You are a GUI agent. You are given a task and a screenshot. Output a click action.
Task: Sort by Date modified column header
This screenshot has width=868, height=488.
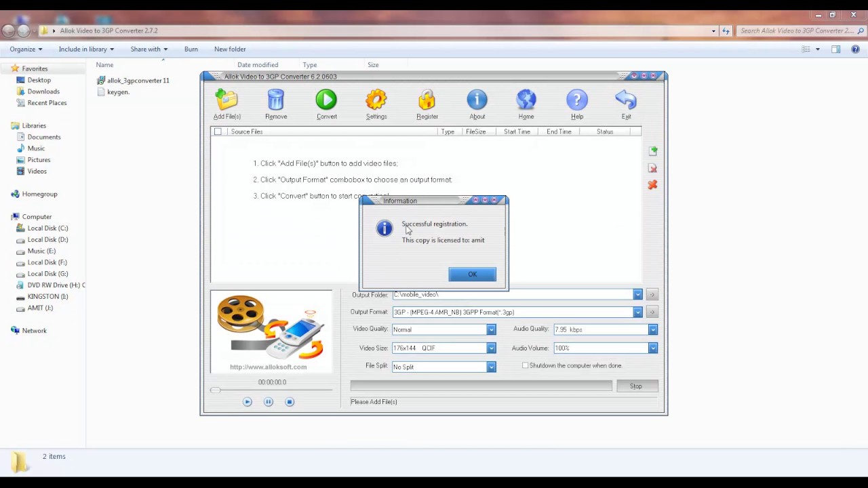point(258,65)
